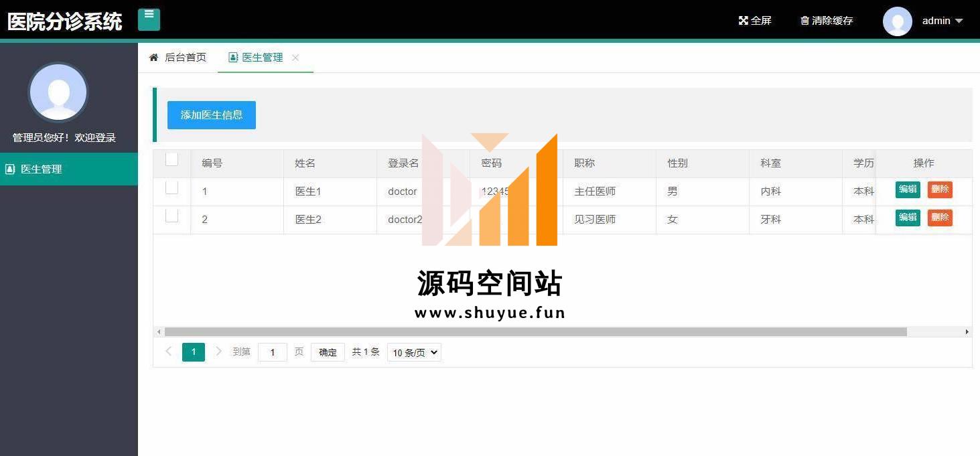Click the clear cache trash icon
The width and height of the screenshot is (980, 456).
(x=804, y=21)
